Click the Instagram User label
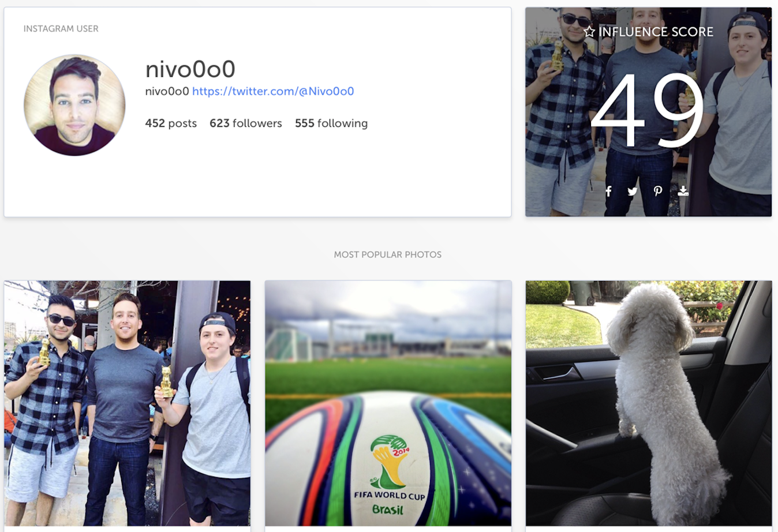This screenshot has height=532, width=778. click(x=61, y=28)
